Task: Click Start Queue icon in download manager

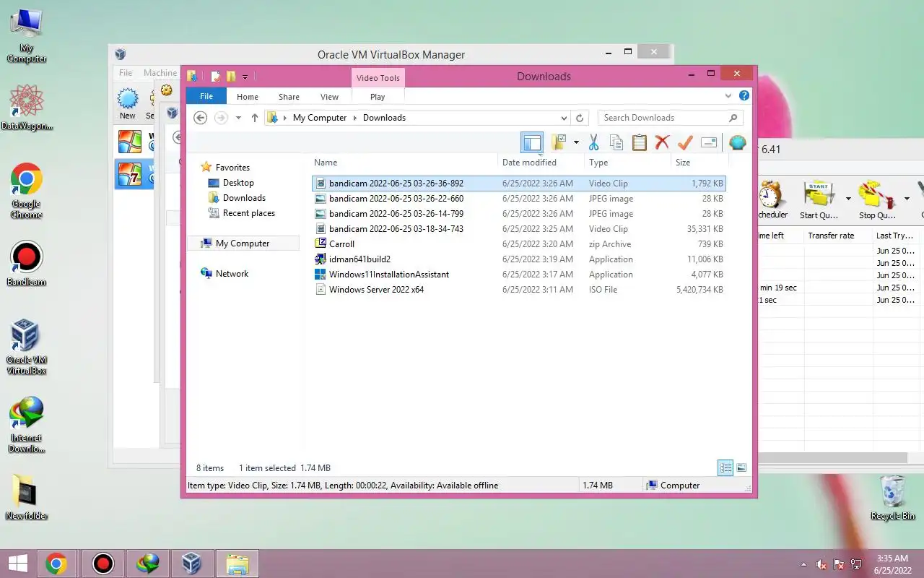Action: pos(819,200)
